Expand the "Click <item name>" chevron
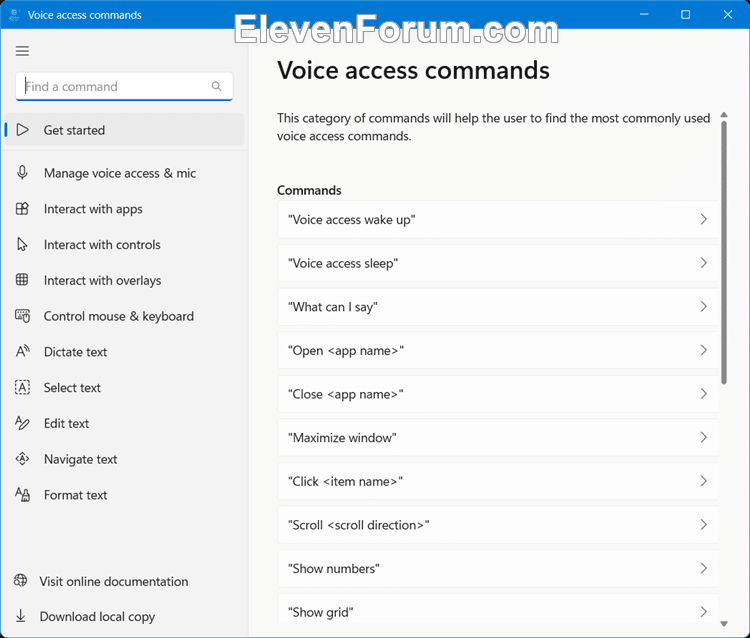750x638 pixels. point(703,481)
